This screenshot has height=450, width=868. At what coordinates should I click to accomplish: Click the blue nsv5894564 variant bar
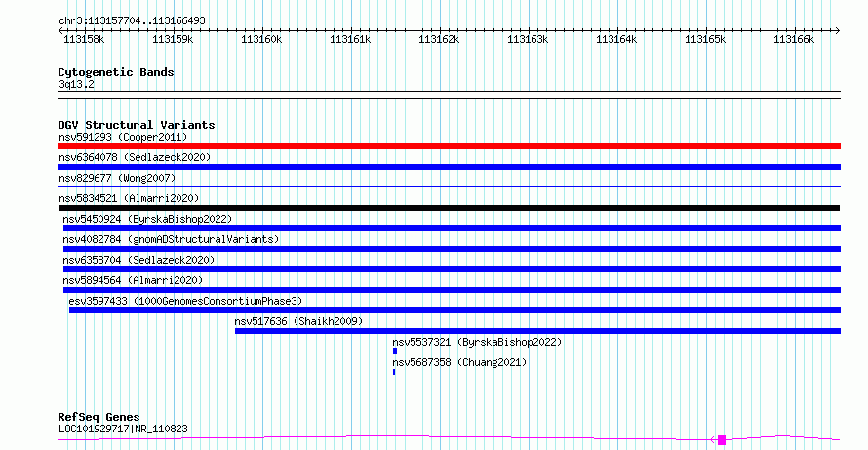(x=452, y=290)
